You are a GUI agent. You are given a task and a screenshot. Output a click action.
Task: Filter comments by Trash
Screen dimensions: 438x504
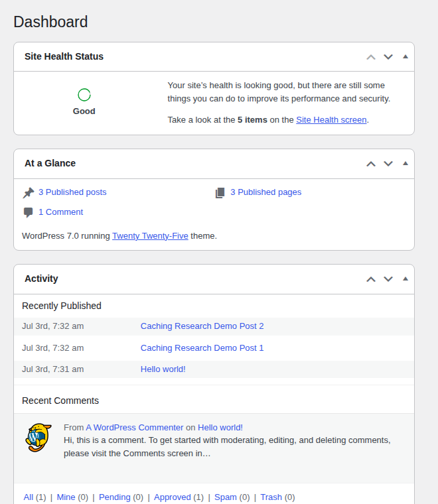(x=271, y=497)
